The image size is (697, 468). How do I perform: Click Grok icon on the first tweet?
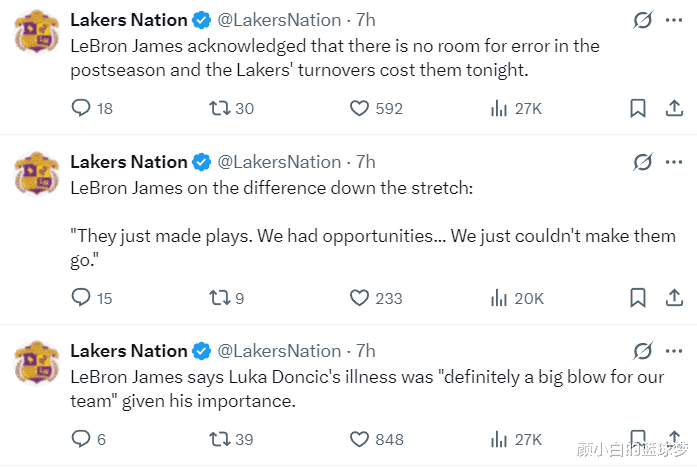(642, 20)
